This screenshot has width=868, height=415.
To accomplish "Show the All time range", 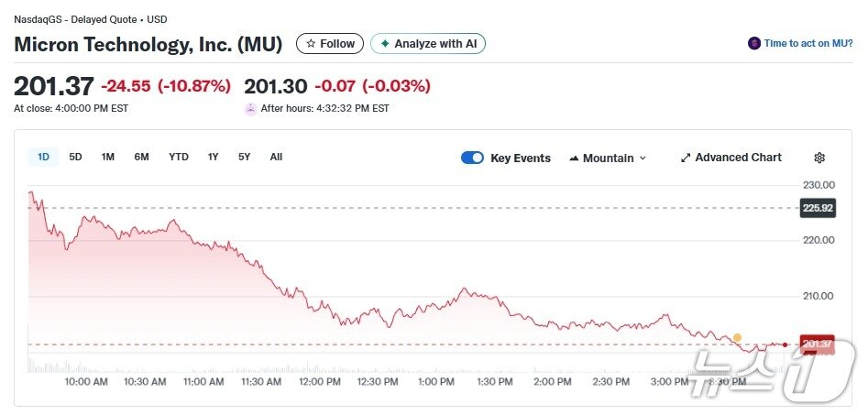I will (276, 157).
